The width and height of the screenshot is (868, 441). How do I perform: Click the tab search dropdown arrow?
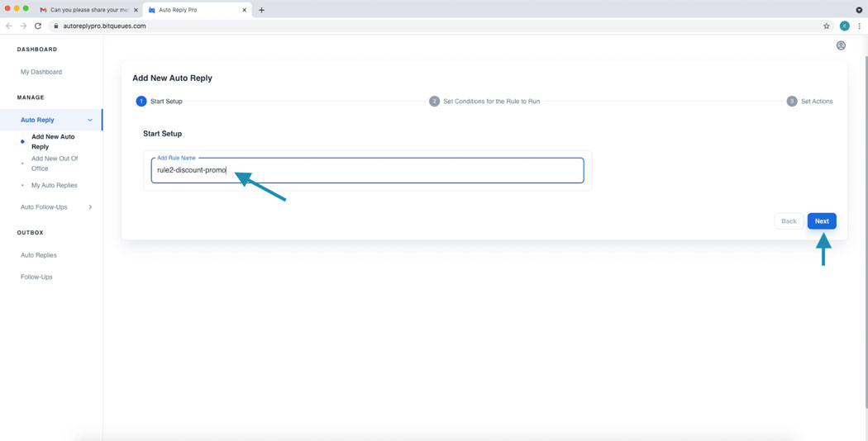click(859, 10)
